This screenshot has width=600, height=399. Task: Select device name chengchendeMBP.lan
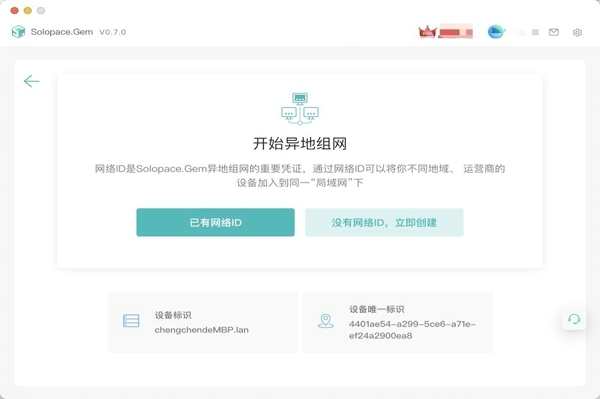(202, 330)
